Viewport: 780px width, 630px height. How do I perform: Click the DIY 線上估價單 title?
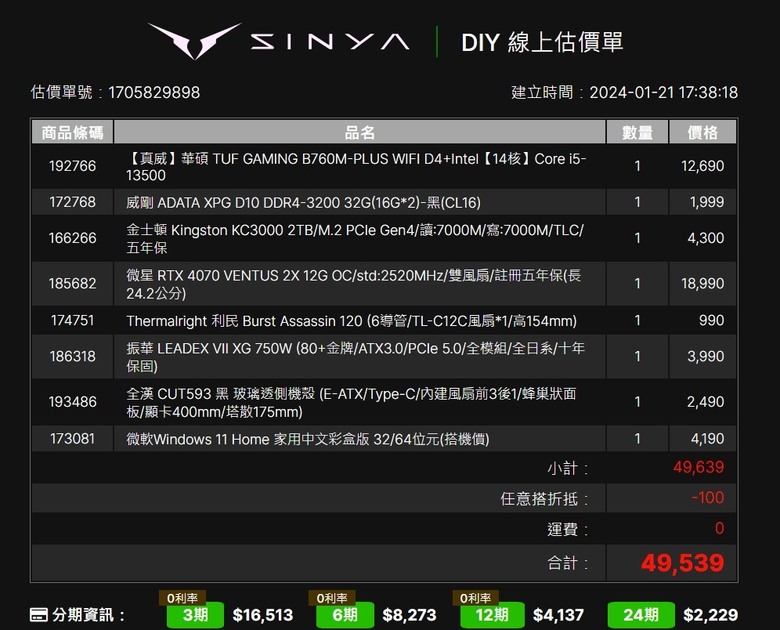click(x=542, y=42)
